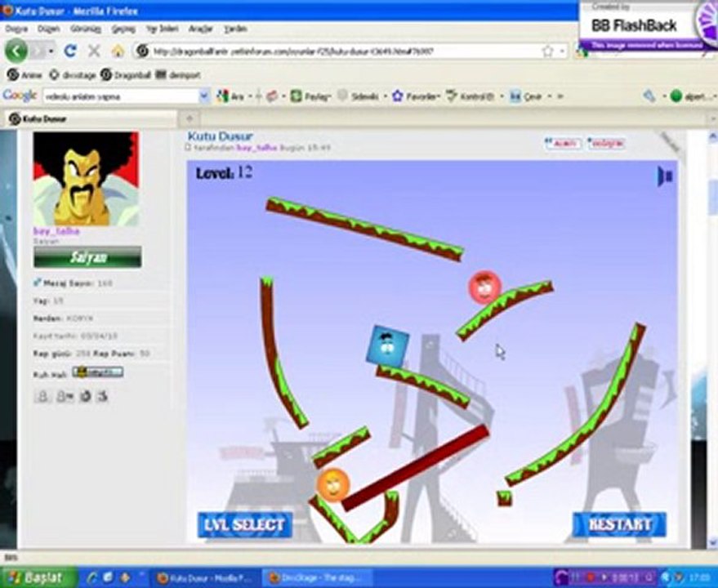The image size is (718, 588).
Task: Click the Google toolbar Ara search icon
Action: click(223, 96)
